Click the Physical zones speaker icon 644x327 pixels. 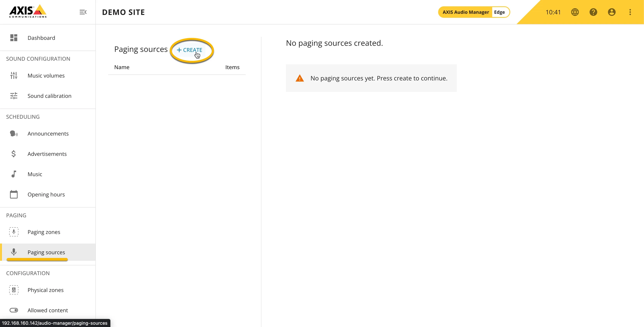(14, 290)
